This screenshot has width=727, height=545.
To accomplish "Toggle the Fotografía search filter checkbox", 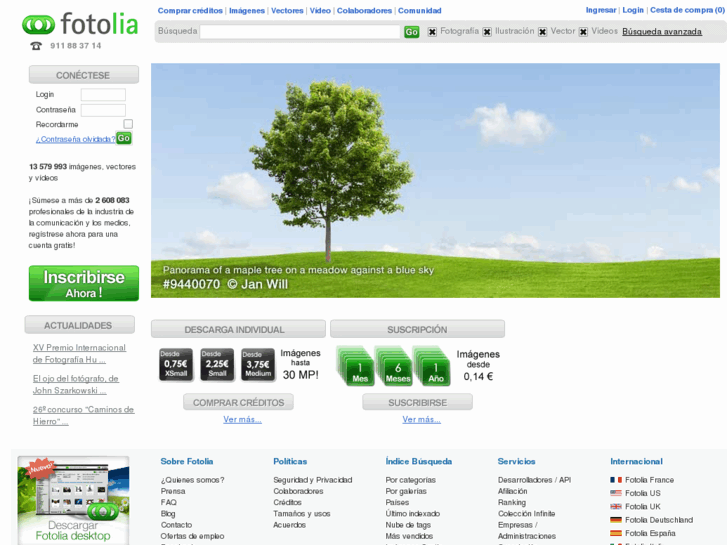I will 432,32.
